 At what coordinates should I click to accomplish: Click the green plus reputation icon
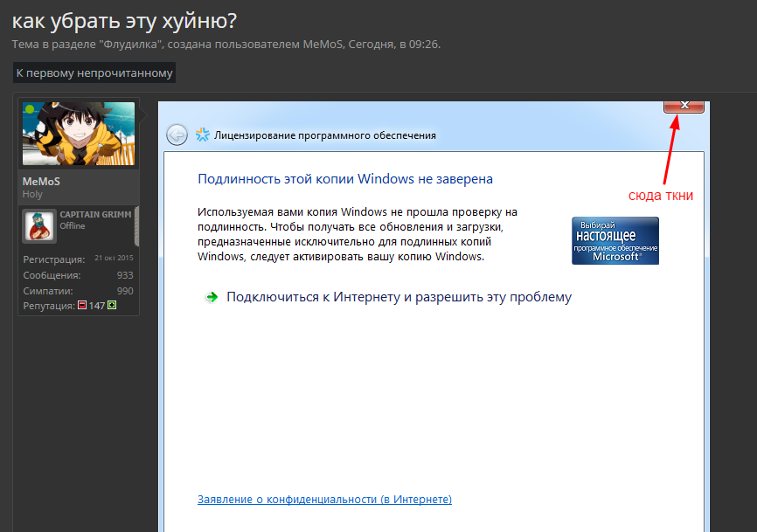[112, 305]
